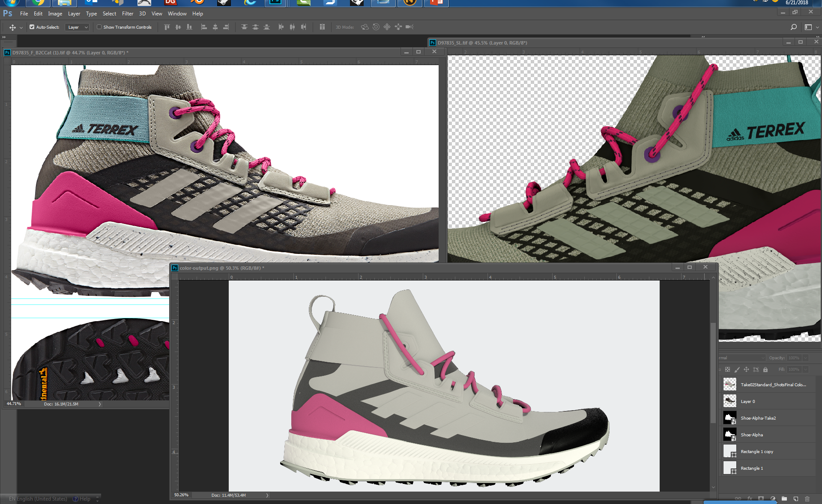Expand status info arrow in D97835_F_B2CCat window
822x504 pixels.
pos(100,404)
